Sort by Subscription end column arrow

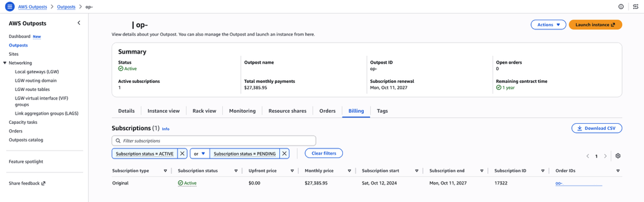[x=482, y=171]
